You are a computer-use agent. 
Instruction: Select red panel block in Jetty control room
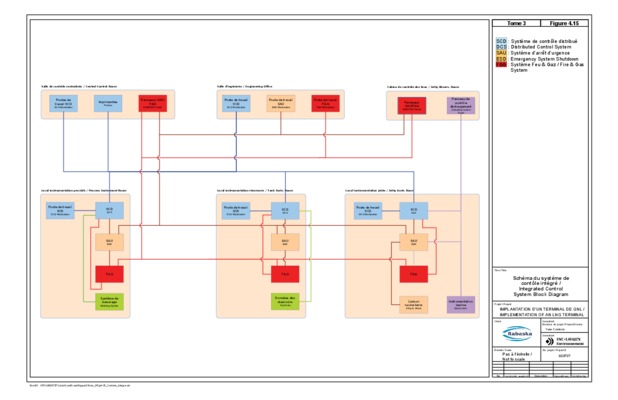(x=412, y=106)
